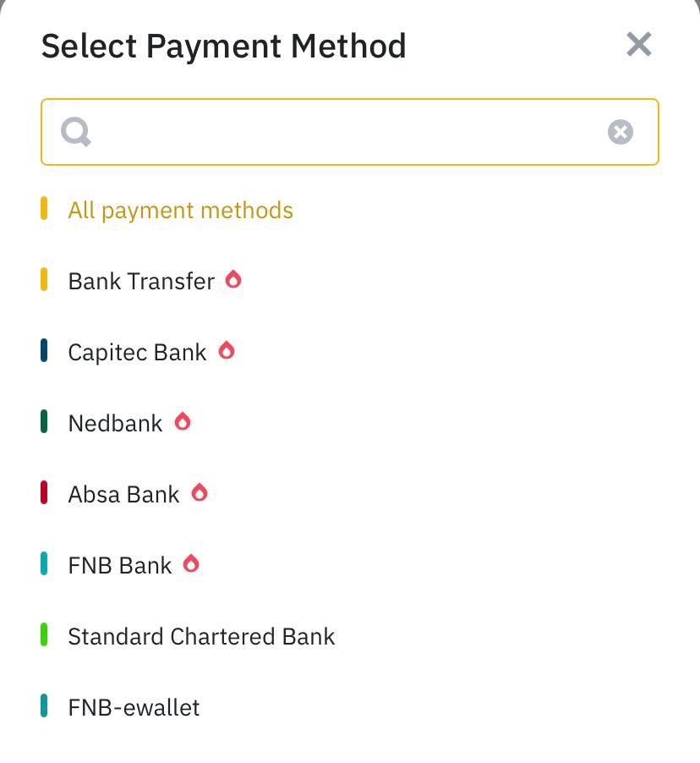The height and width of the screenshot is (763, 700).
Task: Click the yellow bar next to All payment methods
Action: pos(44,209)
